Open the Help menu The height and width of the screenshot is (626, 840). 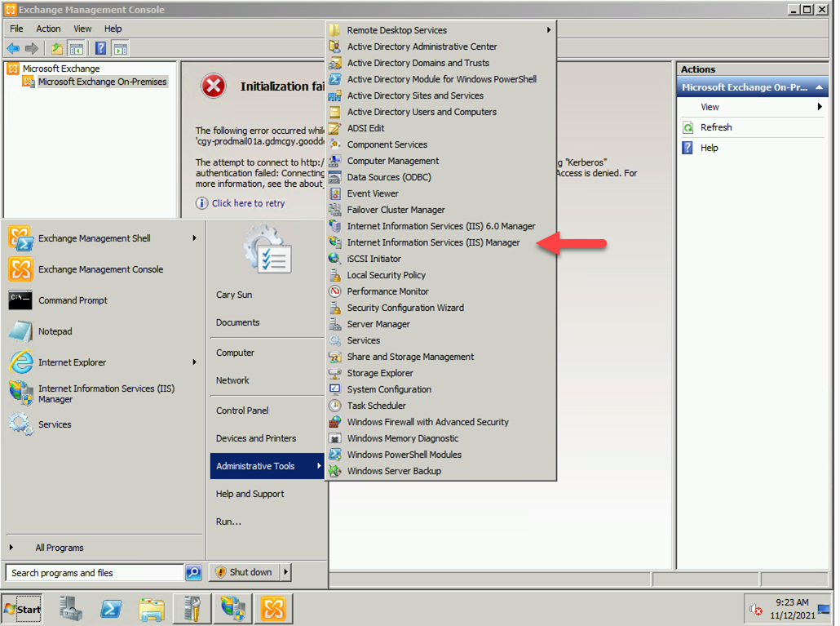tap(113, 29)
